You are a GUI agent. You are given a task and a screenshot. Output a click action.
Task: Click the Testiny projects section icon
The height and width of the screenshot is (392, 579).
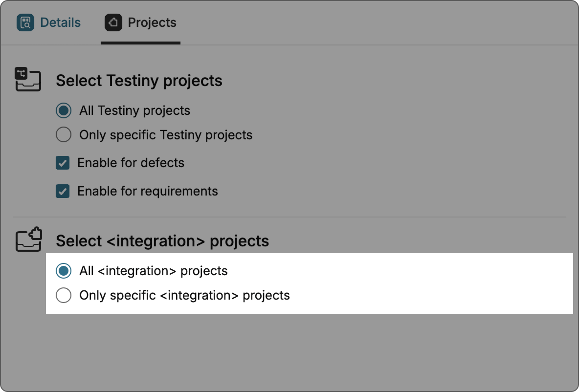28,80
